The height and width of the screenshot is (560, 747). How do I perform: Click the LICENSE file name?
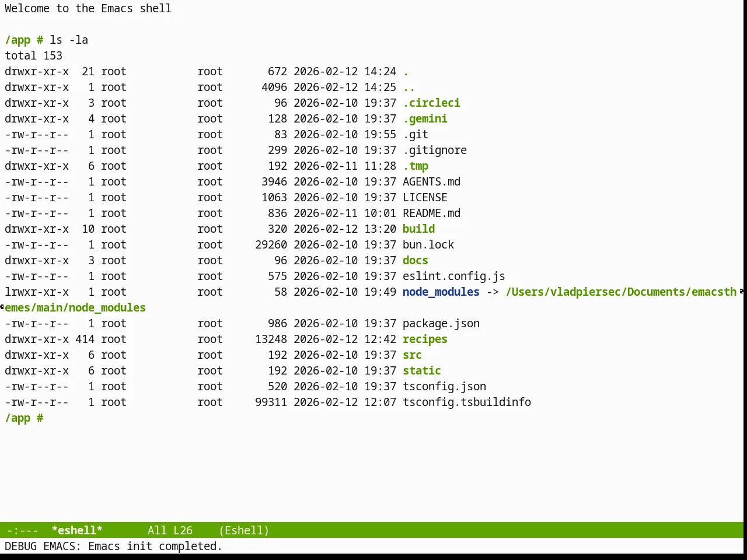425,198
